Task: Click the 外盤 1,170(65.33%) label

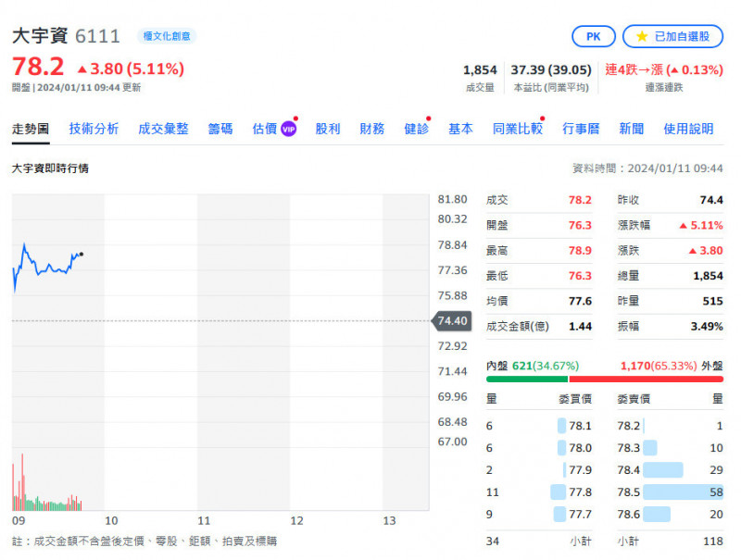Action: pyautogui.click(x=672, y=366)
